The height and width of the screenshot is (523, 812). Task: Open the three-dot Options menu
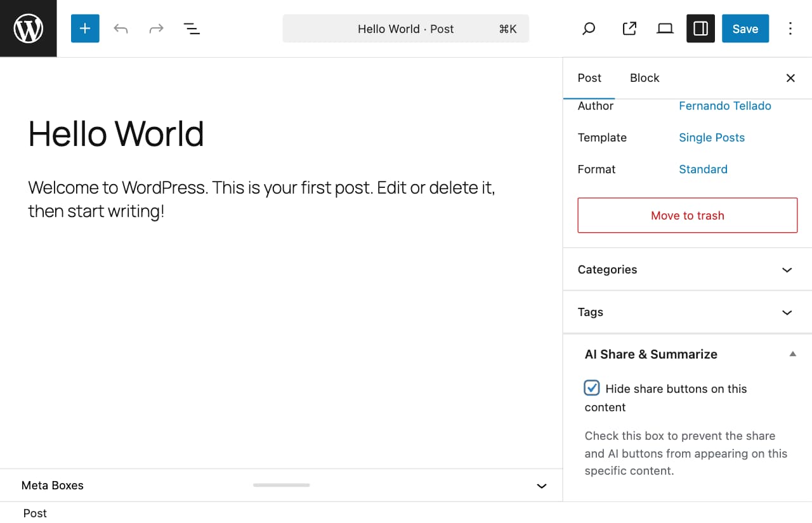point(790,29)
